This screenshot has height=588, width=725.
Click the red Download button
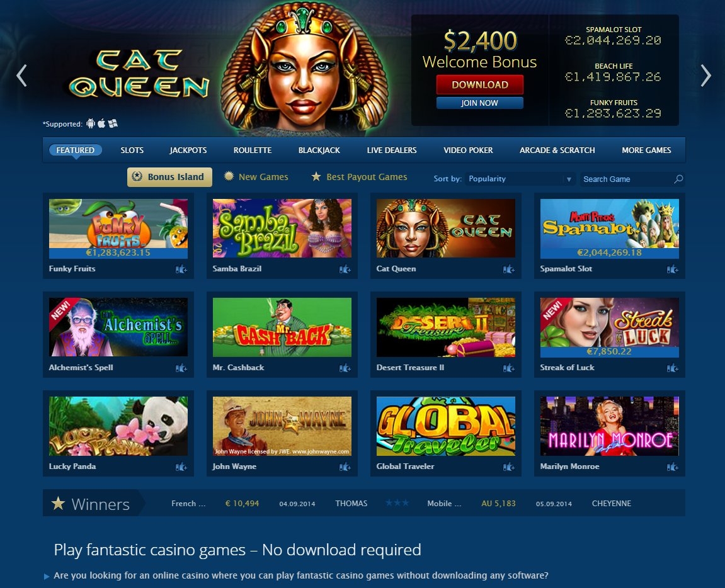[x=479, y=84]
